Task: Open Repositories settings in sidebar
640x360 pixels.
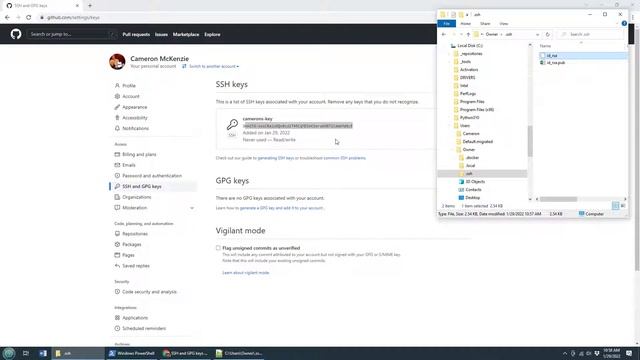Action: (135, 233)
